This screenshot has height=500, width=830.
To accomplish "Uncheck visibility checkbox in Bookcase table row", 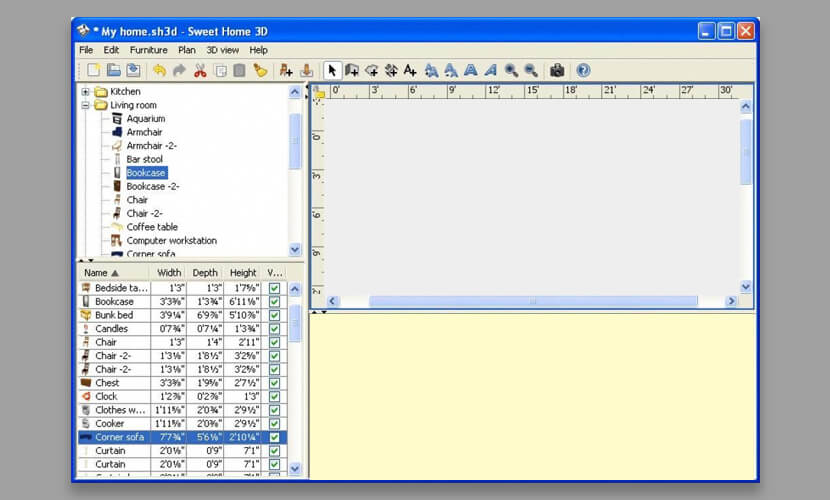I will pos(274,302).
